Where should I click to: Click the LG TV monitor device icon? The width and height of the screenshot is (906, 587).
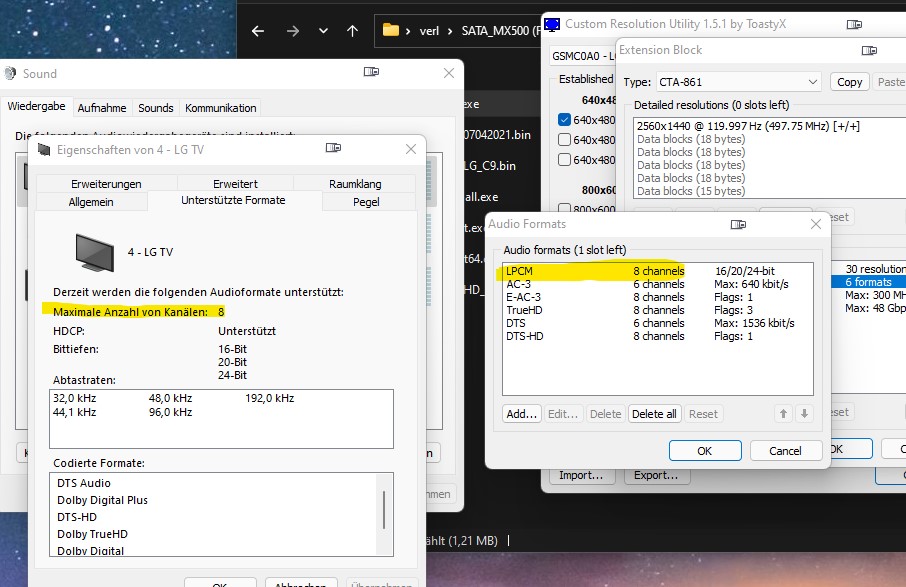[95, 252]
